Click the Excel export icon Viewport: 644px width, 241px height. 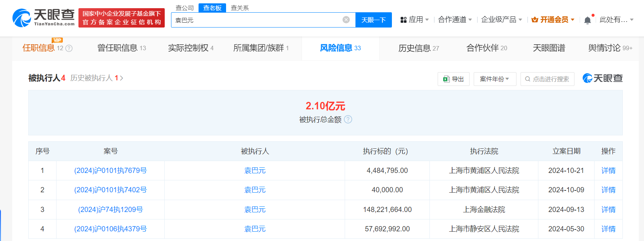coord(447,79)
